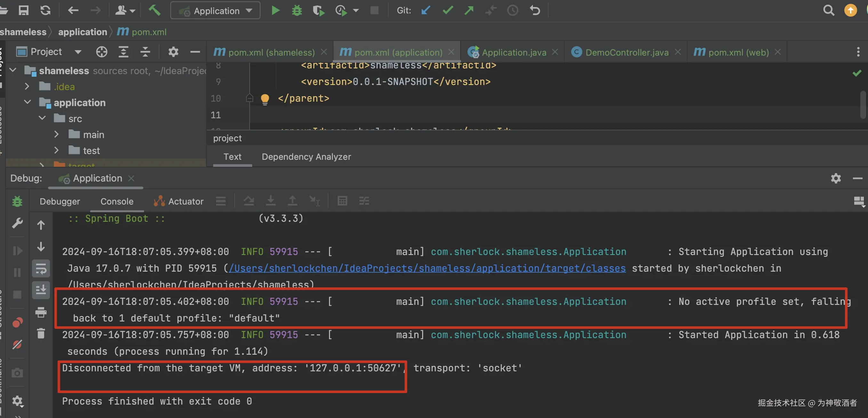Viewport: 868px width, 418px height.
Task: Collapse the application module tree node
Action: 27,102
